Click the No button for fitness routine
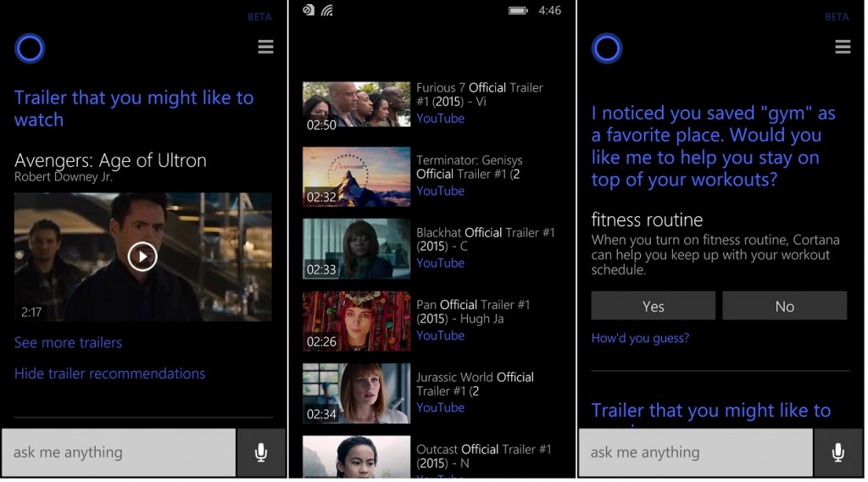868x482 pixels. 784,306
